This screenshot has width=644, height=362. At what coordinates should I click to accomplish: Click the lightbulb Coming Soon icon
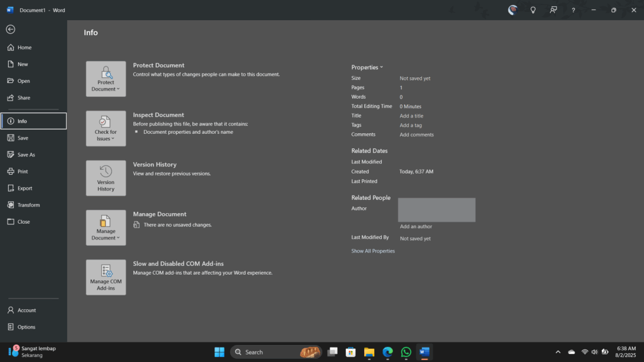(x=533, y=10)
